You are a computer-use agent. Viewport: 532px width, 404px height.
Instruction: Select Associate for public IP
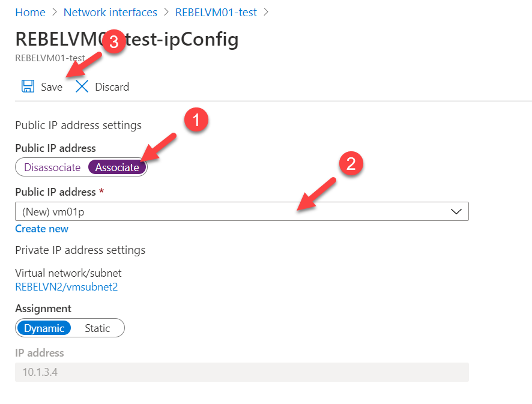click(117, 167)
